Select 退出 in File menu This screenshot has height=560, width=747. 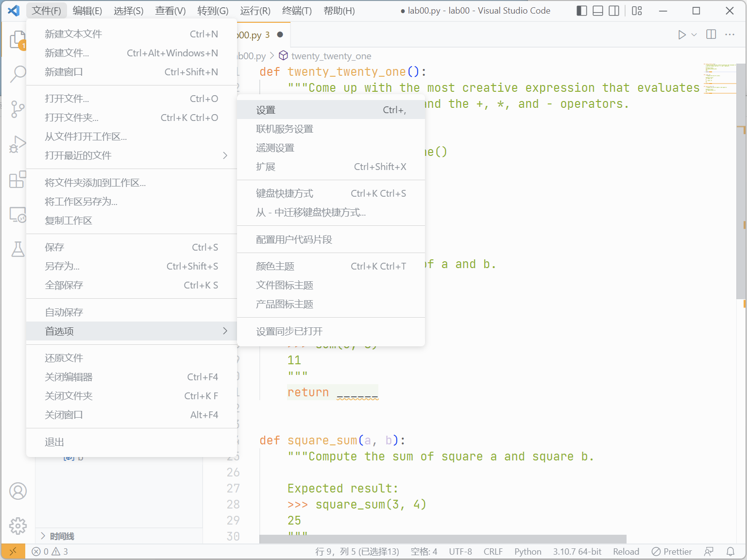click(131, 442)
